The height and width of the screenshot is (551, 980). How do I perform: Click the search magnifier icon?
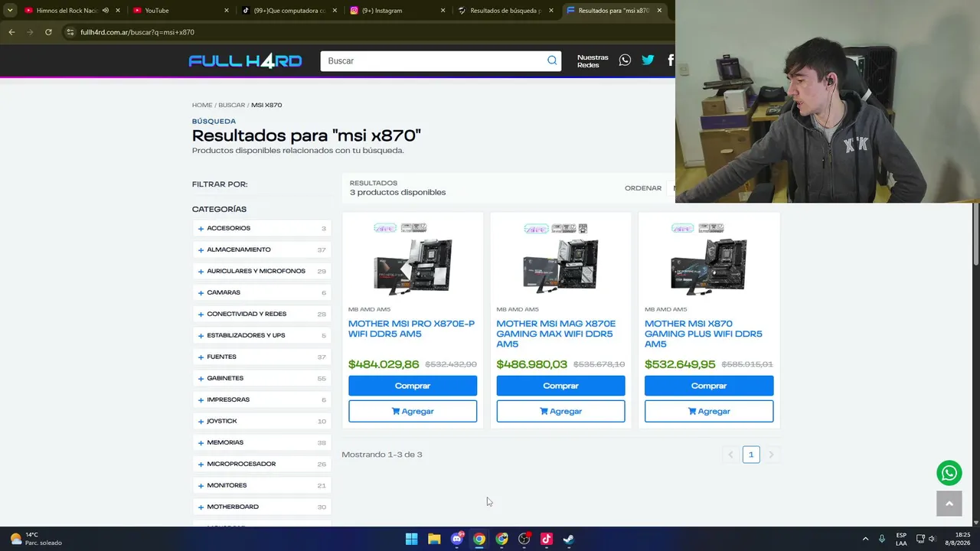coord(552,60)
